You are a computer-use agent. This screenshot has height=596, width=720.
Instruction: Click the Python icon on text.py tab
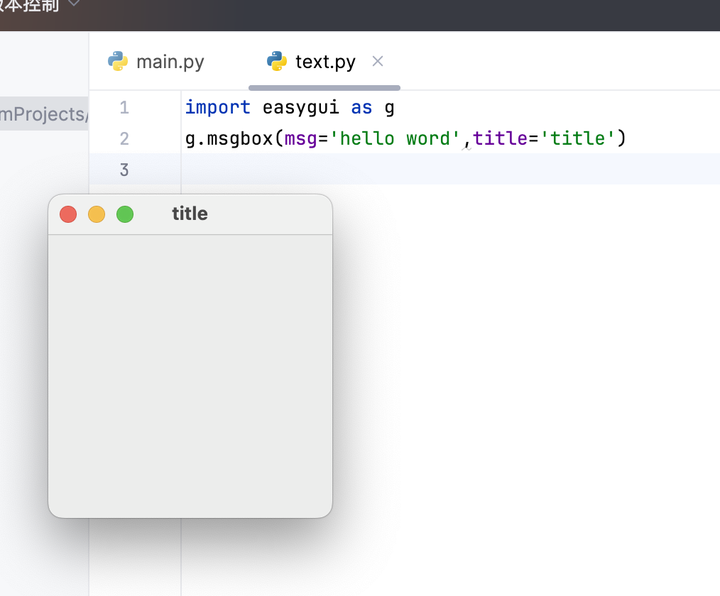coord(277,61)
